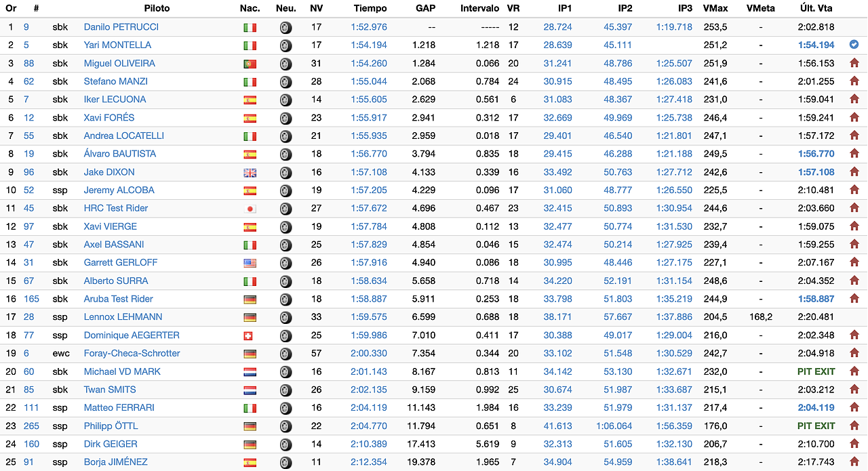Click the tire icon for Lennox Lehmann
Screen dimensions: 868x471
[x=285, y=316]
